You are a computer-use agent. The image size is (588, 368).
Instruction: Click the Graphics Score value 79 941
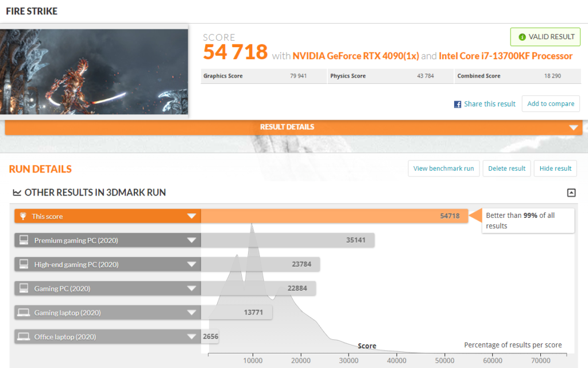(x=298, y=76)
